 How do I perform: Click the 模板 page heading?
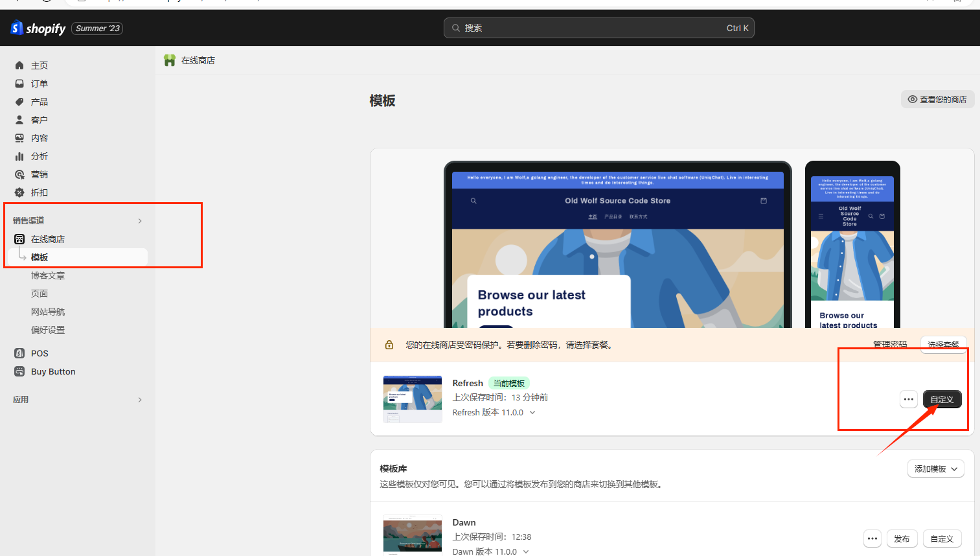[x=382, y=100]
